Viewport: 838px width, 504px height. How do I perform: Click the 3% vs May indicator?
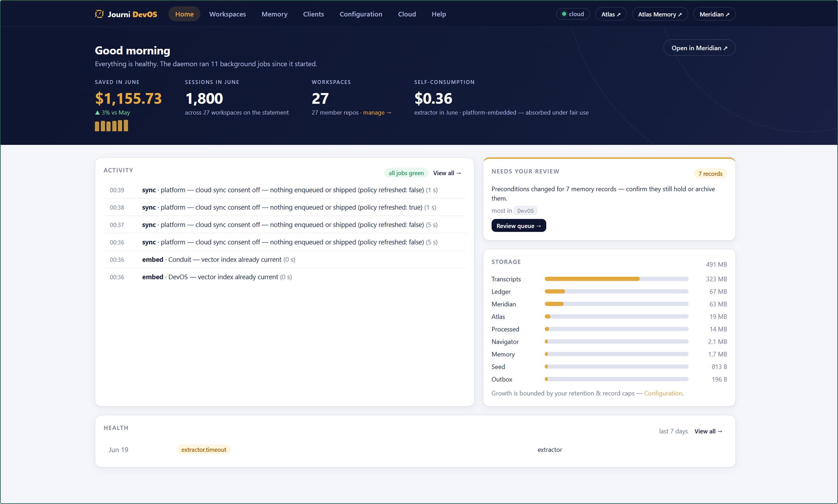[112, 112]
